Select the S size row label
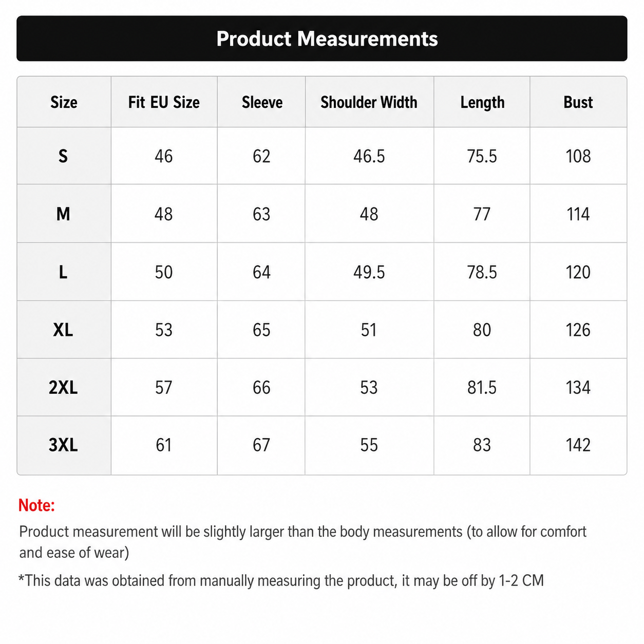644x644 pixels. tap(64, 156)
